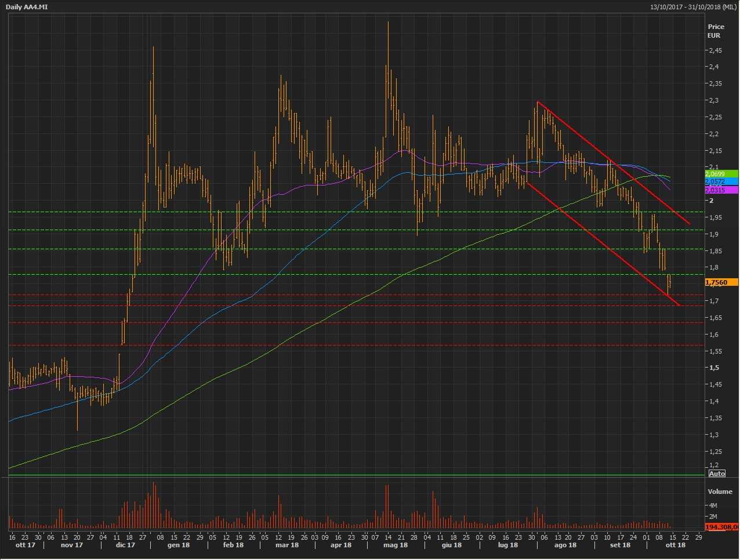Click the magenta 2,0315 moving average tag
Viewport: 740px width, 560px height.
click(721, 190)
